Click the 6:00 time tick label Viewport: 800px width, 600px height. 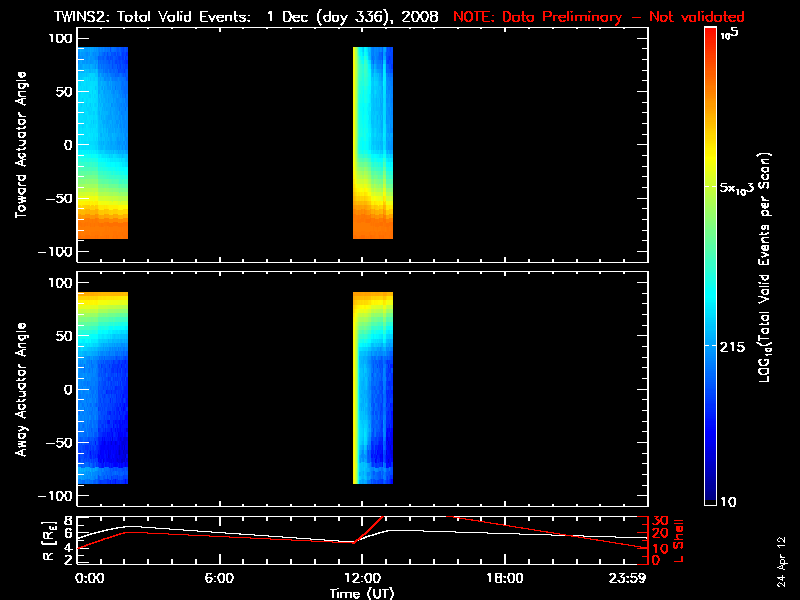click(x=219, y=578)
